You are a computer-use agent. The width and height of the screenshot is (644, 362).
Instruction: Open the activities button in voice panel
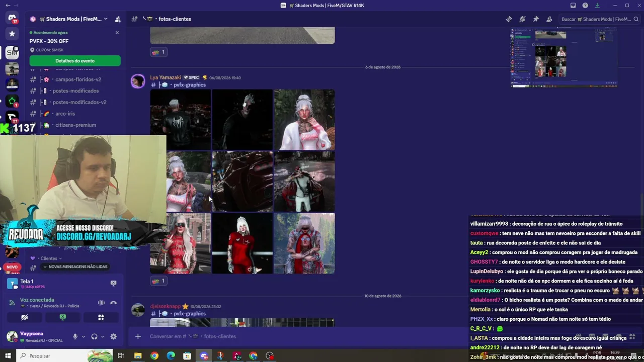[101, 317]
